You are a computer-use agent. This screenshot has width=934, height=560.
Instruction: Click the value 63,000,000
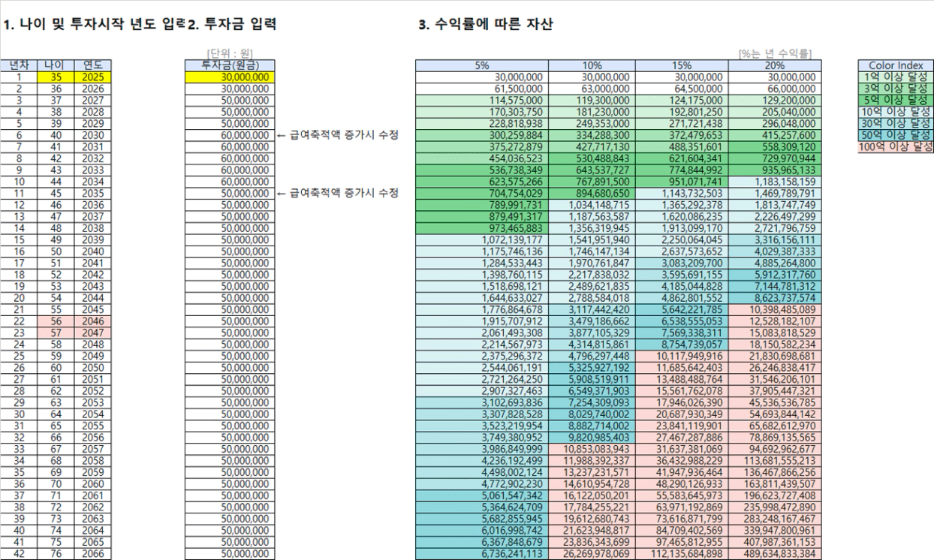(592, 89)
